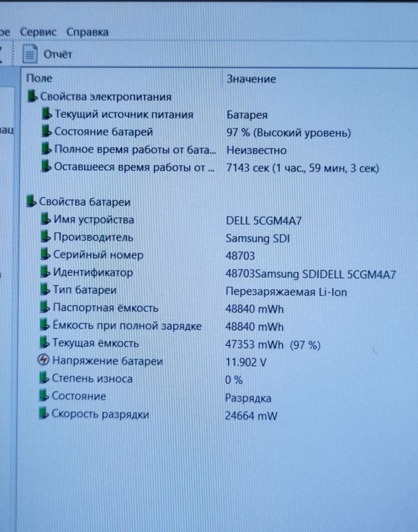Click icon next to Производитель
Screen dimensions: 418x532
[x=45, y=237]
